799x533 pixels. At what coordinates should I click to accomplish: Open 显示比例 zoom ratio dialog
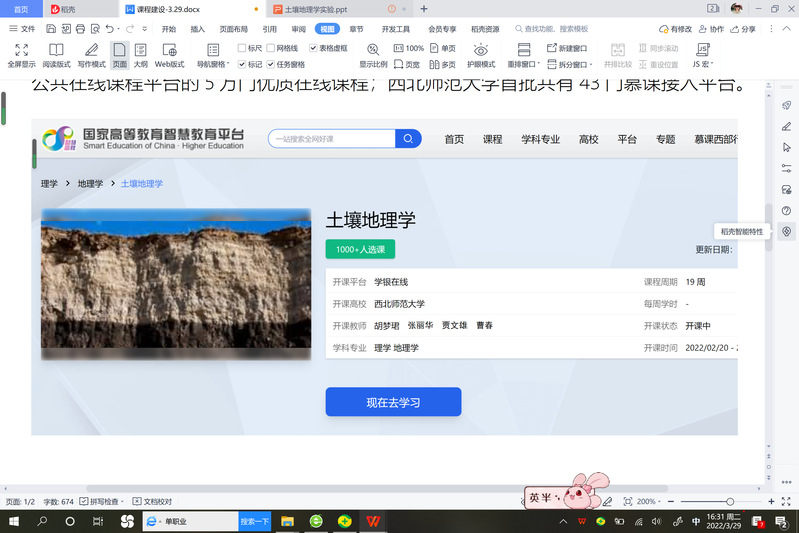click(x=373, y=54)
